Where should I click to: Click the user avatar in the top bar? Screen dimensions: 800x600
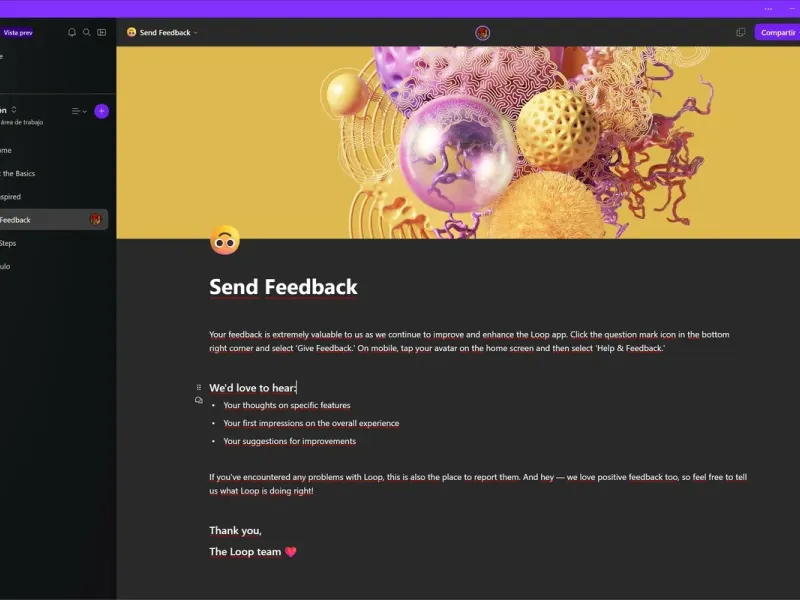[x=483, y=33]
